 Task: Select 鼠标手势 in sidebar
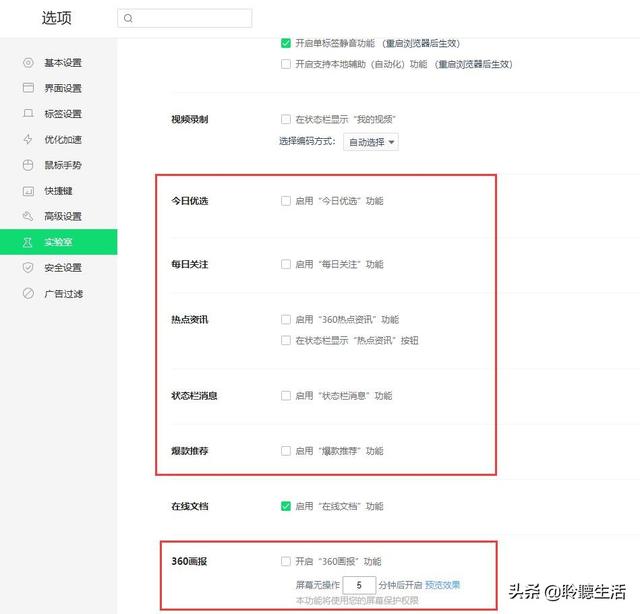tap(58, 165)
